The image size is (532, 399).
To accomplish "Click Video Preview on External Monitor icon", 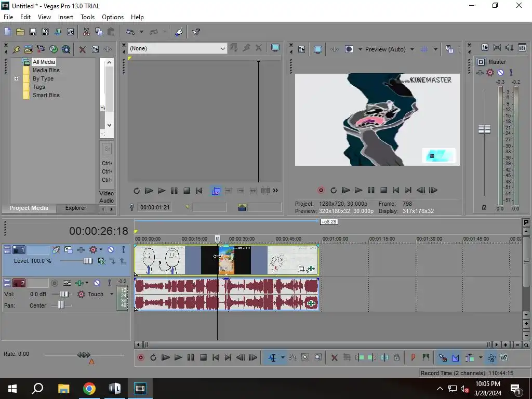I will click(x=318, y=49).
